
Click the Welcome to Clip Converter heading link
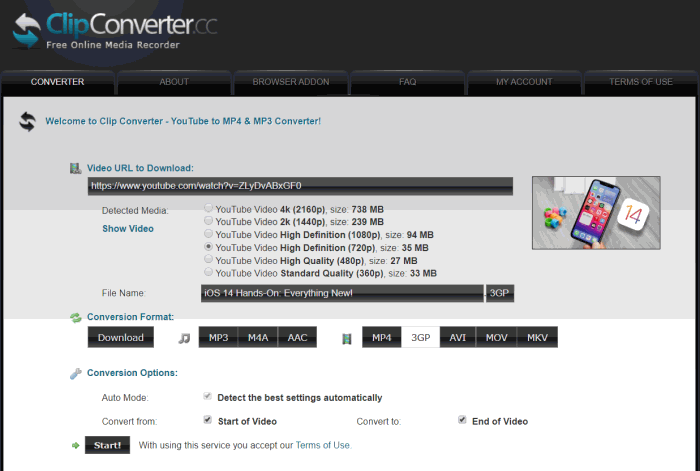tap(183, 121)
